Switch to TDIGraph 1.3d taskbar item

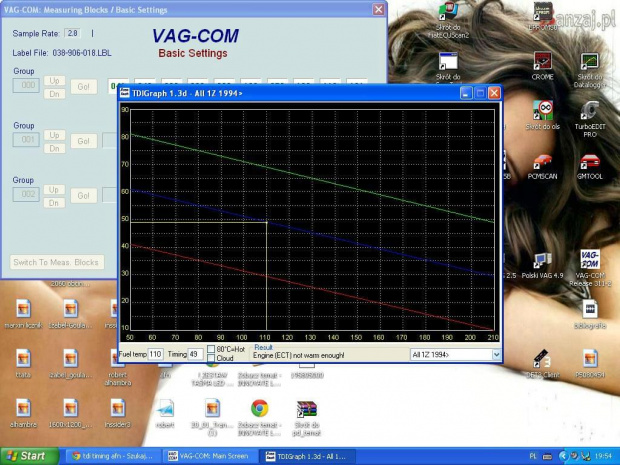tap(307, 456)
